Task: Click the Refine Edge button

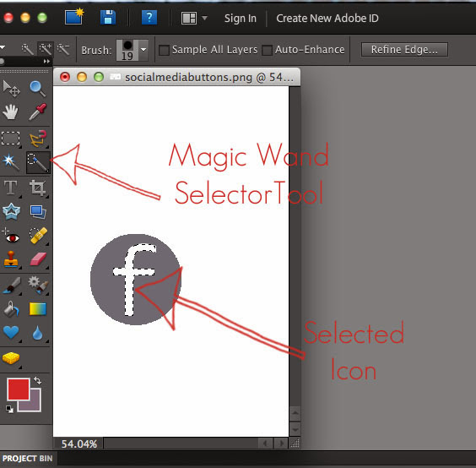Action: (404, 50)
